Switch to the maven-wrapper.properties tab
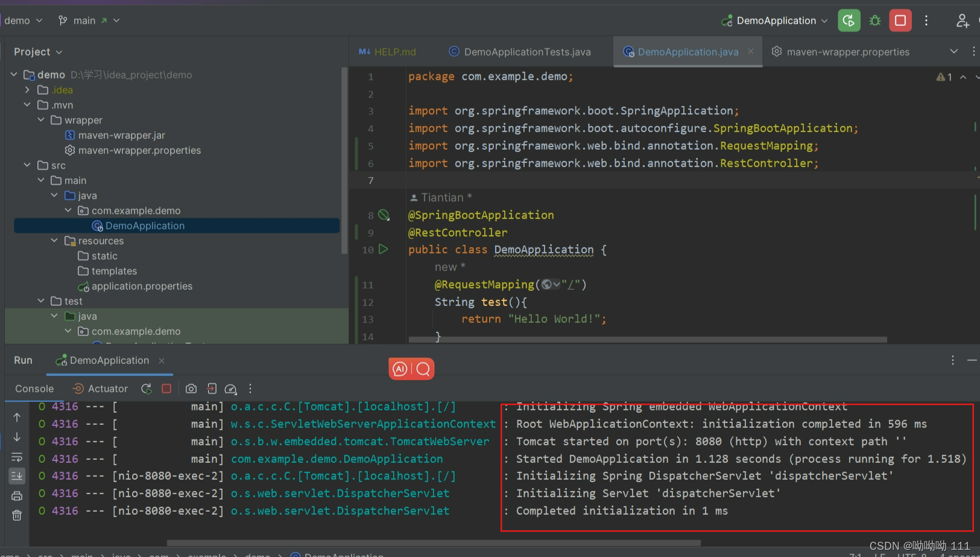980x557 pixels. pyautogui.click(x=841, y=52)
